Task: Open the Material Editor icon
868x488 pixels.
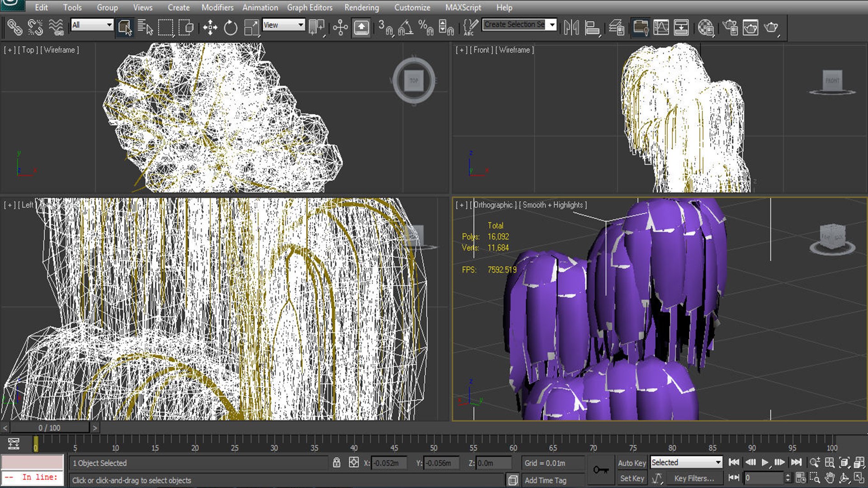Action: 706,28
